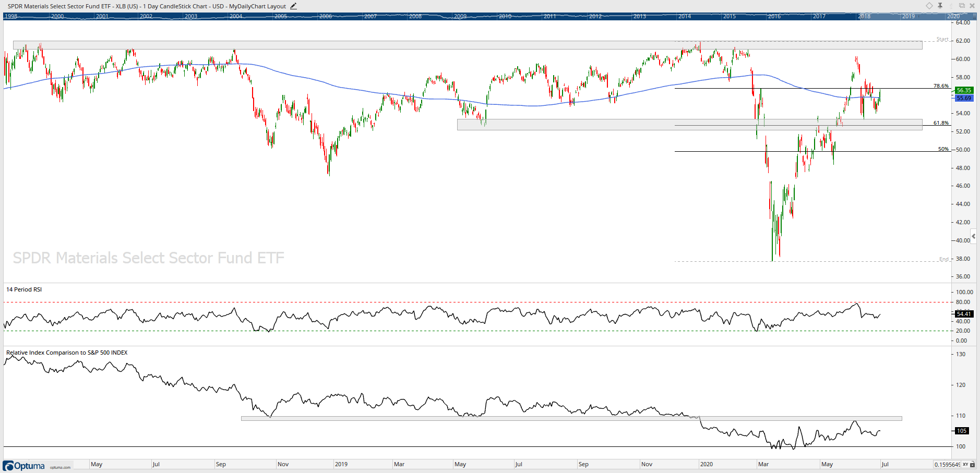Click the scale value field 0.1595649
Screen dimensions: 980x473
(947, 464)
